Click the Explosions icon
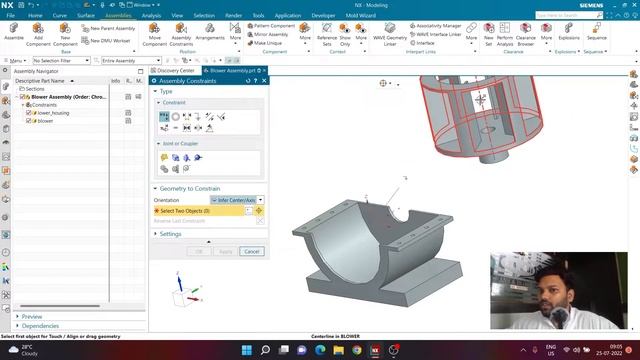Viewport: 640px width, 360px height. click(x=569, y=32)
